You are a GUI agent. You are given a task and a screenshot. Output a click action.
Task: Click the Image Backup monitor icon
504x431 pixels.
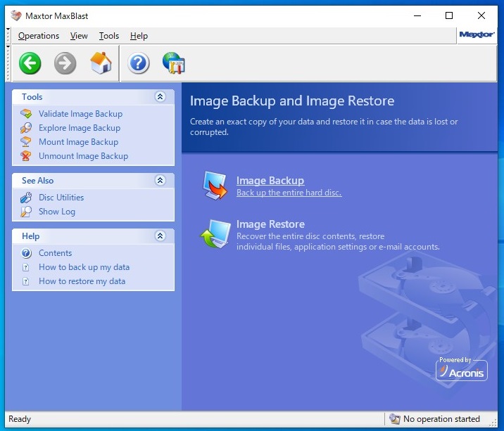tap(215, 186)
